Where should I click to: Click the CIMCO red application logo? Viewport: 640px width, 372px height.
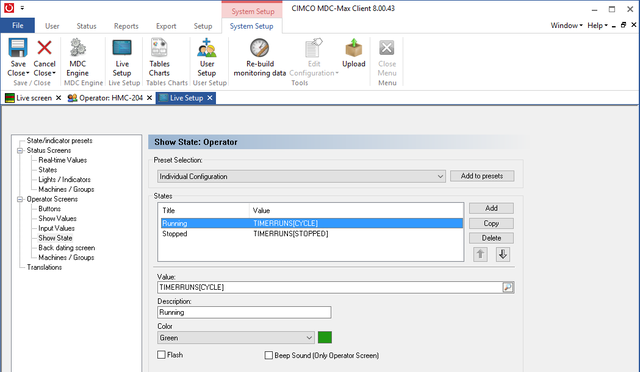coord(9,8)
